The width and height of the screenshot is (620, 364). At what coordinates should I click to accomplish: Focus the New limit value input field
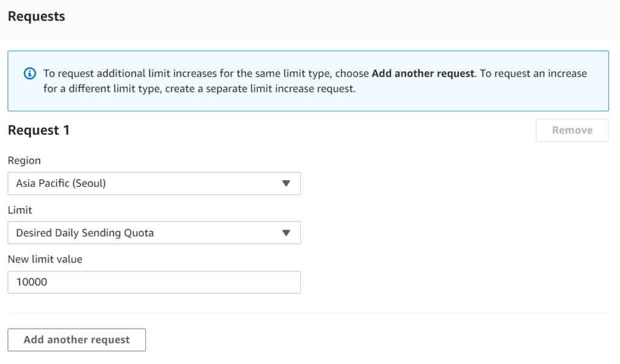click(x=154, y=282)
